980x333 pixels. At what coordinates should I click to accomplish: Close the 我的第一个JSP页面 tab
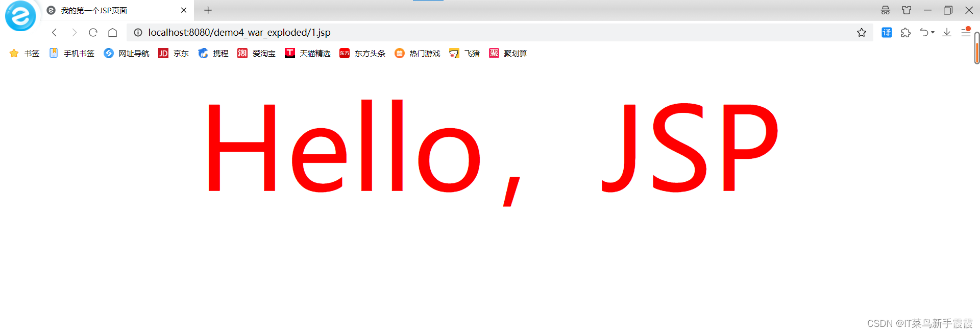point(184,10)
